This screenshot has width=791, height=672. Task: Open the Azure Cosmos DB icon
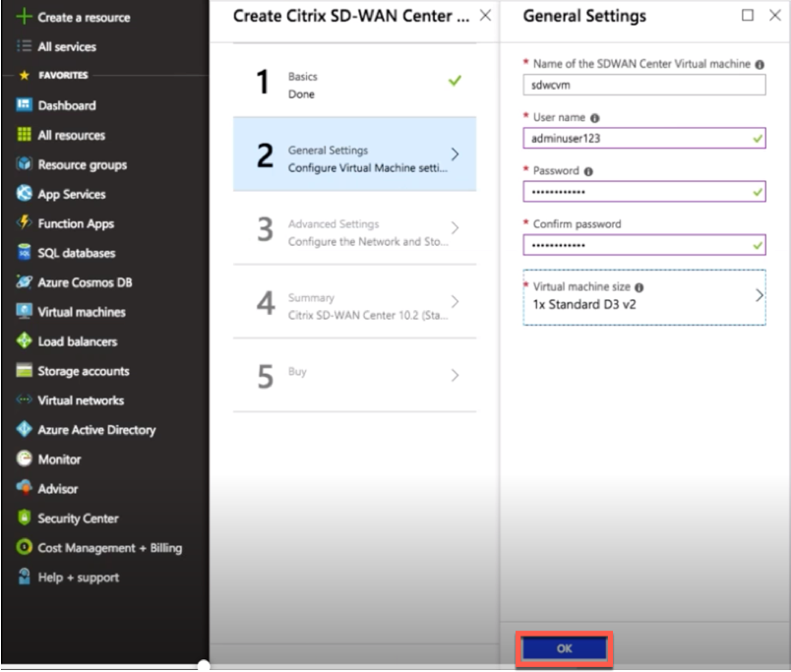[24, 281]
